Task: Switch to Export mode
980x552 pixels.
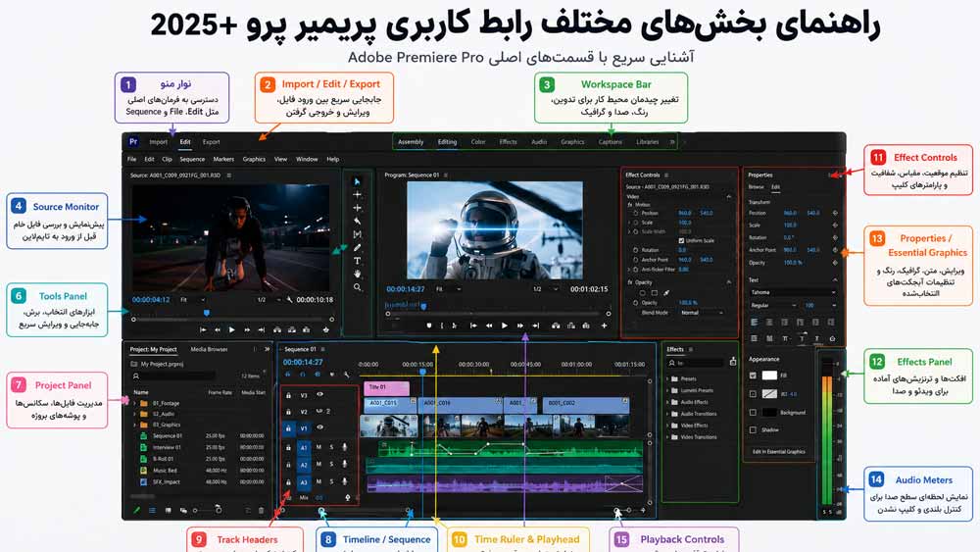Action: click(212, 142)
